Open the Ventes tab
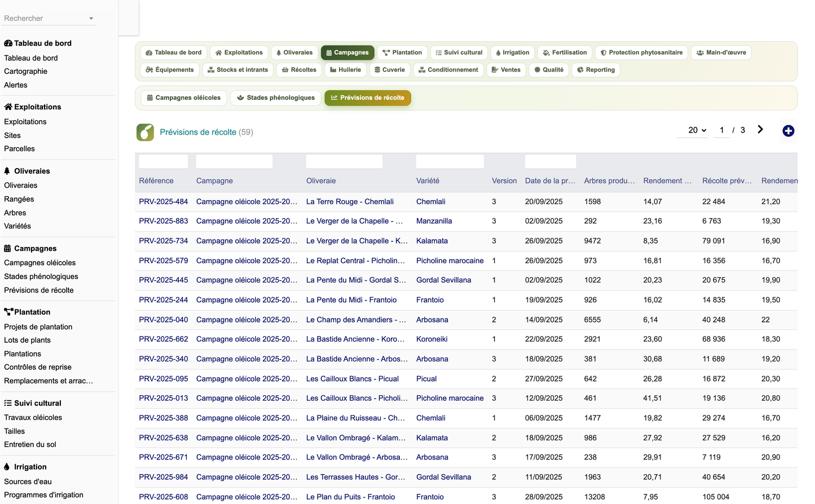Image resolution: width=815 pixels, height=504 pixels. coord(506,70)
